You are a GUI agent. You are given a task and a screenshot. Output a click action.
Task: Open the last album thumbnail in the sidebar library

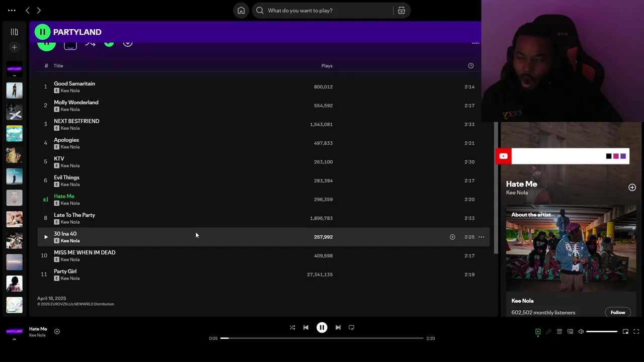click(14, 305)
